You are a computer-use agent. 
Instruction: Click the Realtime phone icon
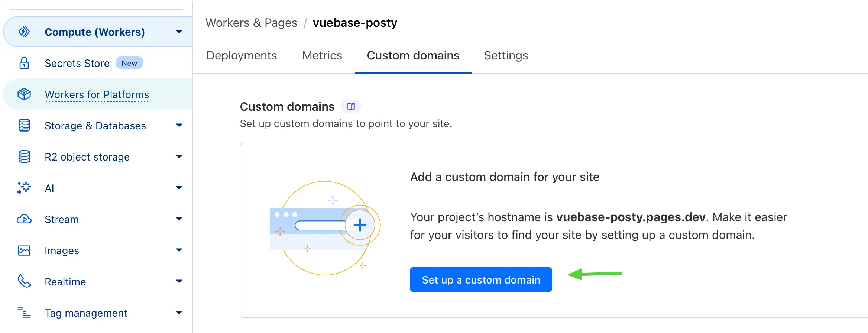[x=24, y=281]
